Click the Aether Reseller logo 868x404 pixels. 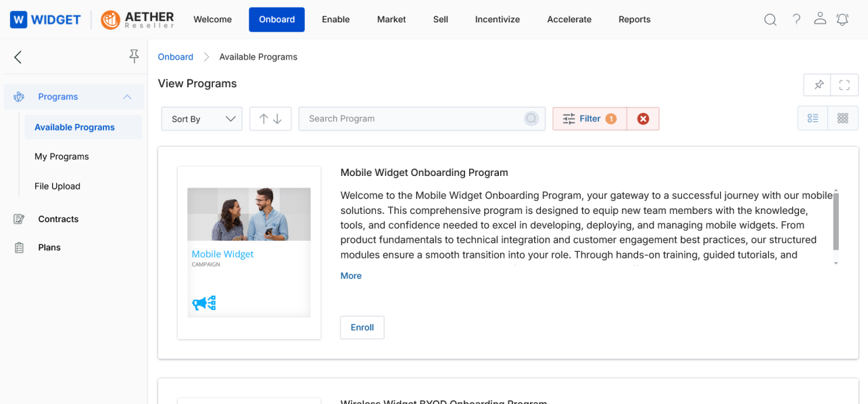coord(137,20)
